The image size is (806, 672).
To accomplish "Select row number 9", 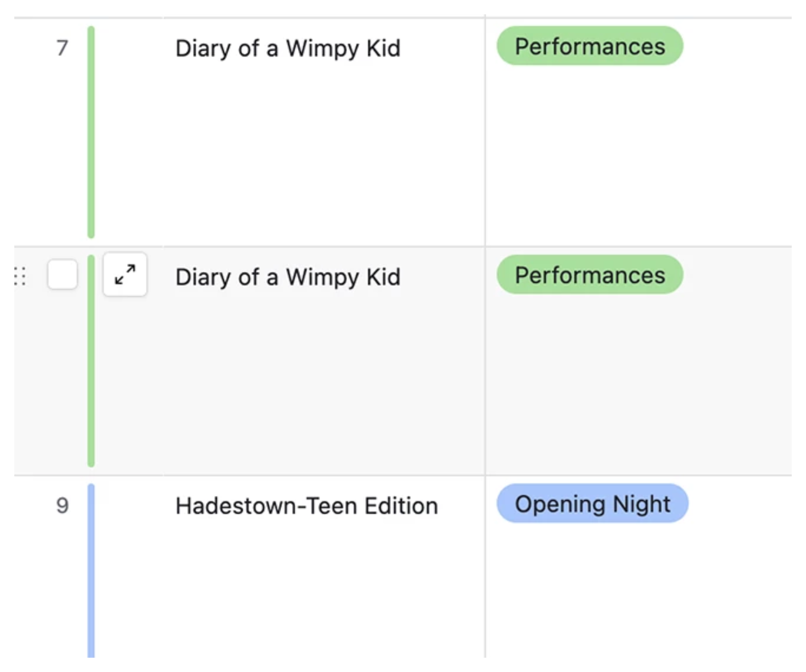I will pyautogui.click(x=63, y=504).
